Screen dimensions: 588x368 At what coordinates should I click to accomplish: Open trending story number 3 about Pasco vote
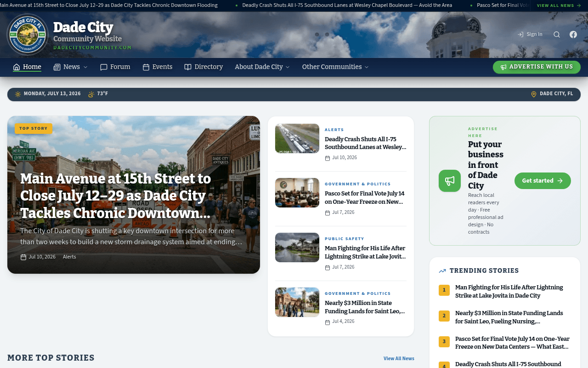coord(512,343)
